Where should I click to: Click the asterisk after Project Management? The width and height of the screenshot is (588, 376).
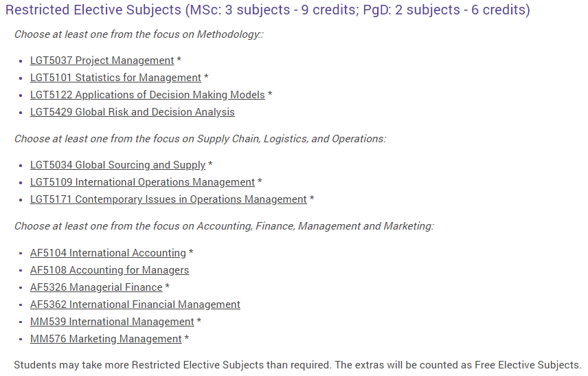[179, 59]
